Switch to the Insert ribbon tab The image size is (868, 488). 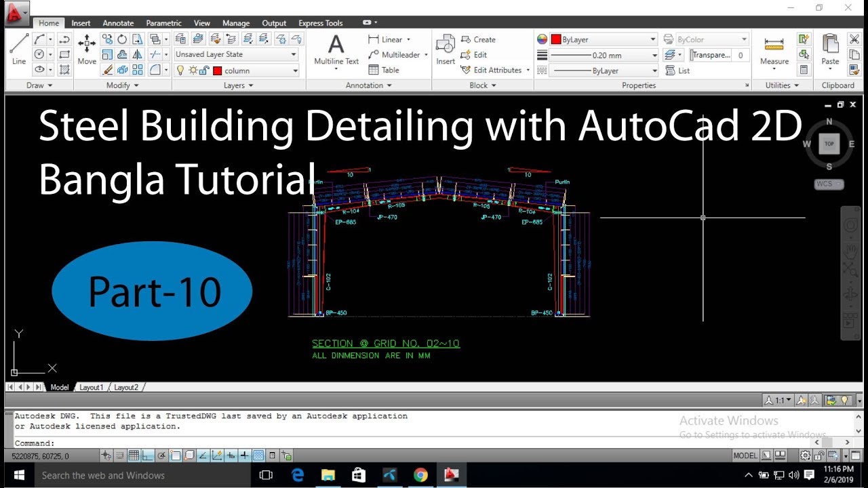81,23
